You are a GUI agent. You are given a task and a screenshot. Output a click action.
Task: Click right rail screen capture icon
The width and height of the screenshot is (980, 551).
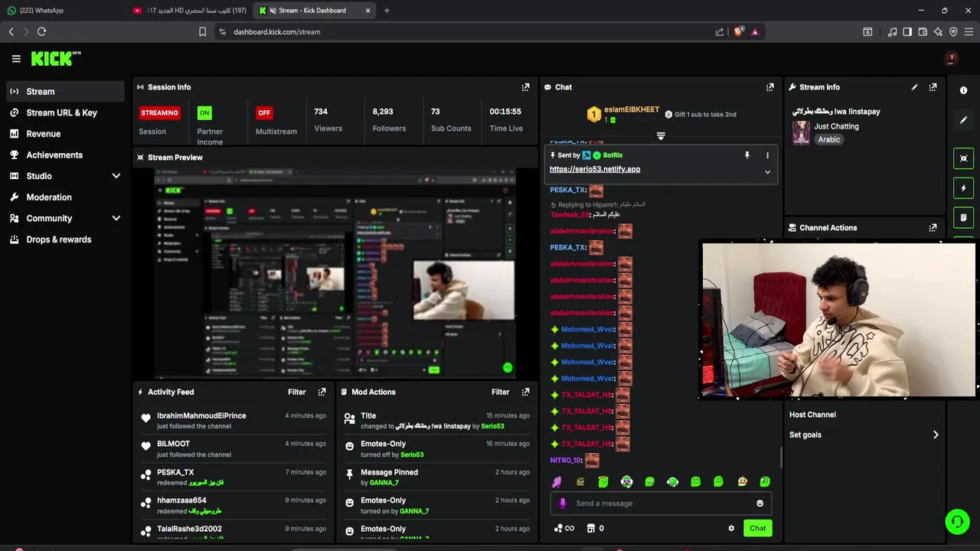click(963, 158)
